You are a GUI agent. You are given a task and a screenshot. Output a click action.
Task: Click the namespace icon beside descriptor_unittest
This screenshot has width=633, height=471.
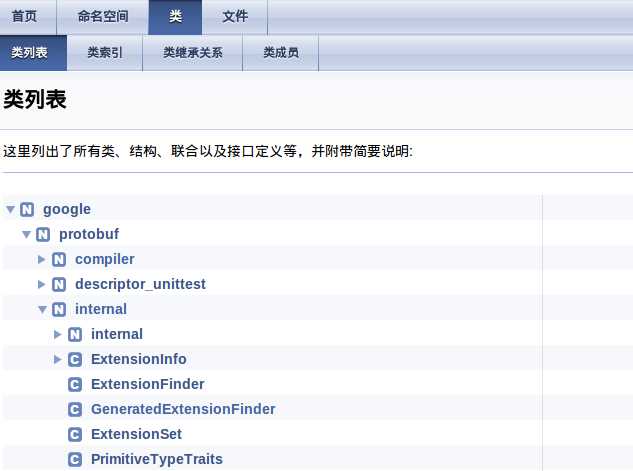coord(59,285)
